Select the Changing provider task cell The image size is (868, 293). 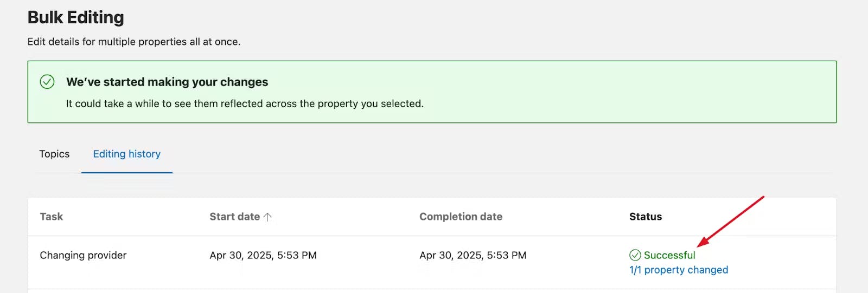coord(83,255)
